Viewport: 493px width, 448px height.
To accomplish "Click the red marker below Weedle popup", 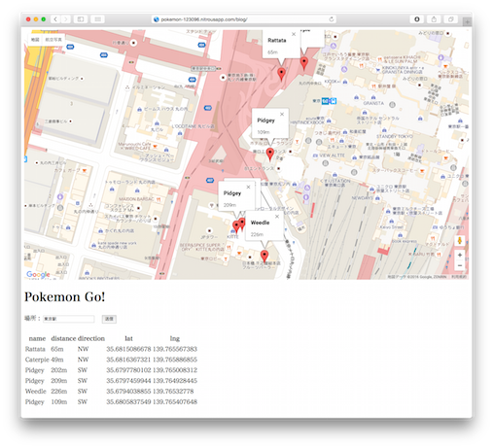I will [264, 256].
